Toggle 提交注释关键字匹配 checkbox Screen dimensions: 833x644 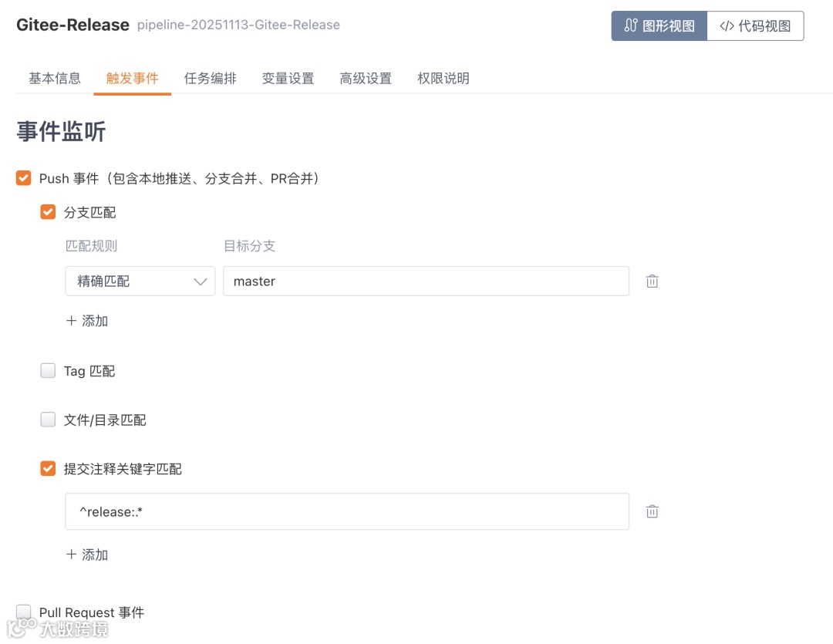click(48, 468)
